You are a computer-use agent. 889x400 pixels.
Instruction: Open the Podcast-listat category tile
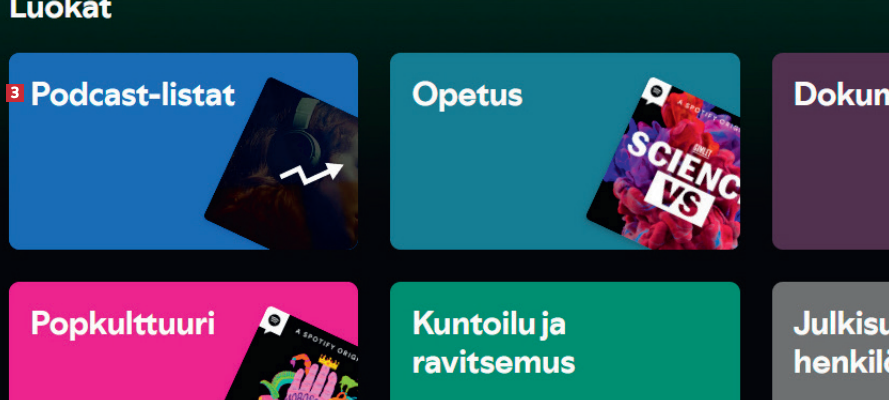(x=183, y=151)
